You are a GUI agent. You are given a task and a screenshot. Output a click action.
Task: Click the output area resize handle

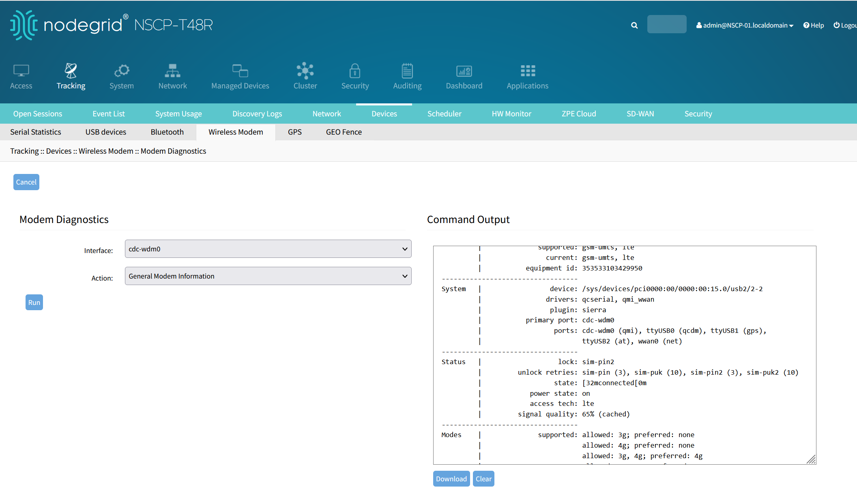point(811,459)
